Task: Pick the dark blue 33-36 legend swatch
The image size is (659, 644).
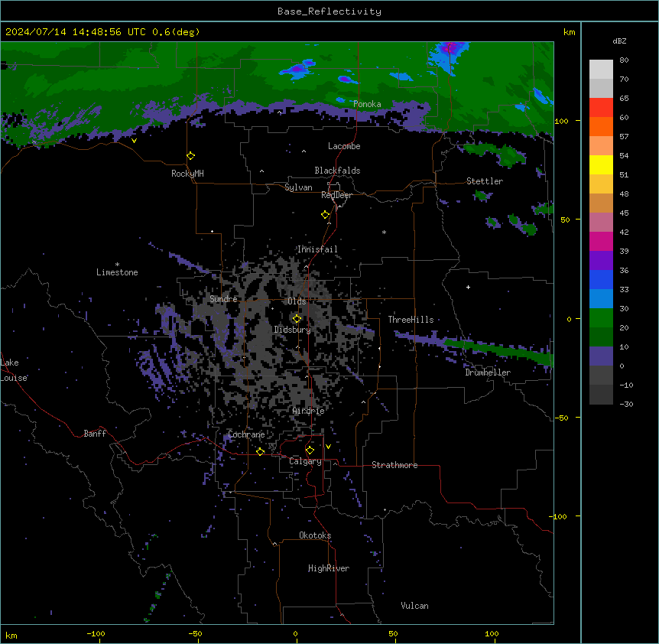Action: 601,279
